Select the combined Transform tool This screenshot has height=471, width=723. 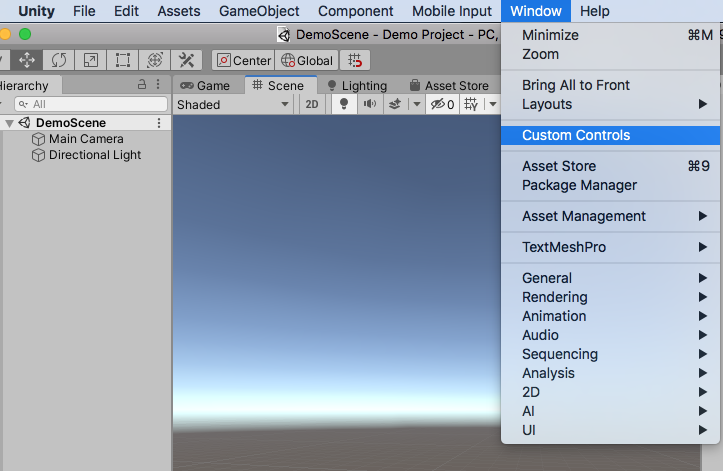pyautogui.click(x=154, y=60)
